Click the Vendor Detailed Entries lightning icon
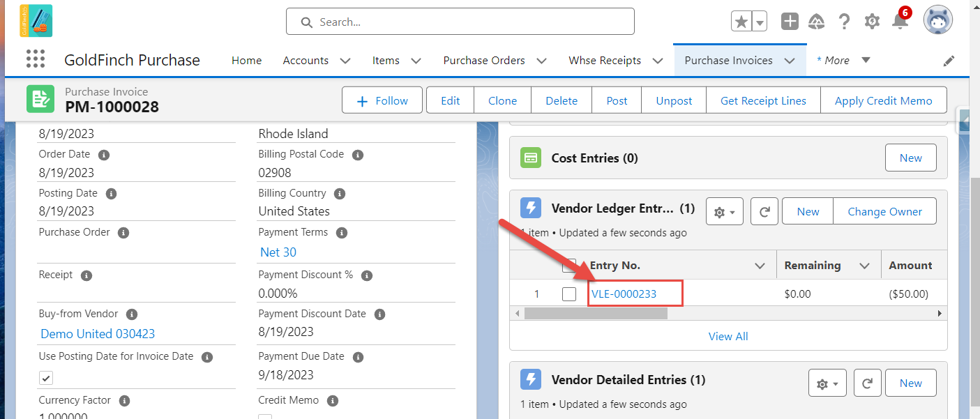This screenshot has width=980, height=419. pyautogui.click(x=532, y=379)
